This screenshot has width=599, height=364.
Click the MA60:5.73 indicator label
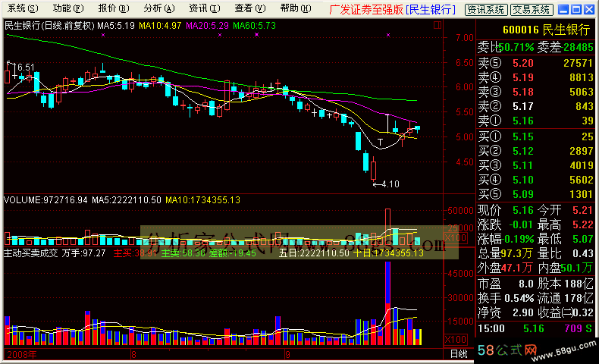pos(255,26)
